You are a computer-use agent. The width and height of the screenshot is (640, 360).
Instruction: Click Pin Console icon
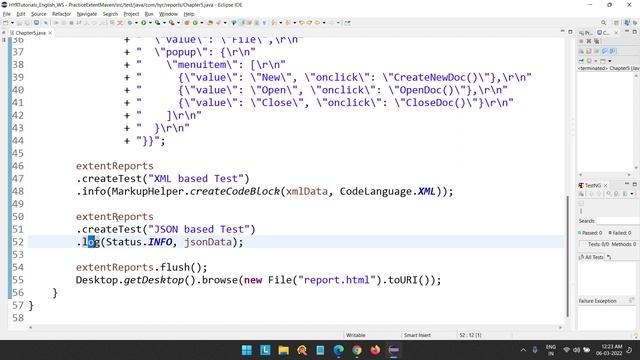(x=581, y=61)
